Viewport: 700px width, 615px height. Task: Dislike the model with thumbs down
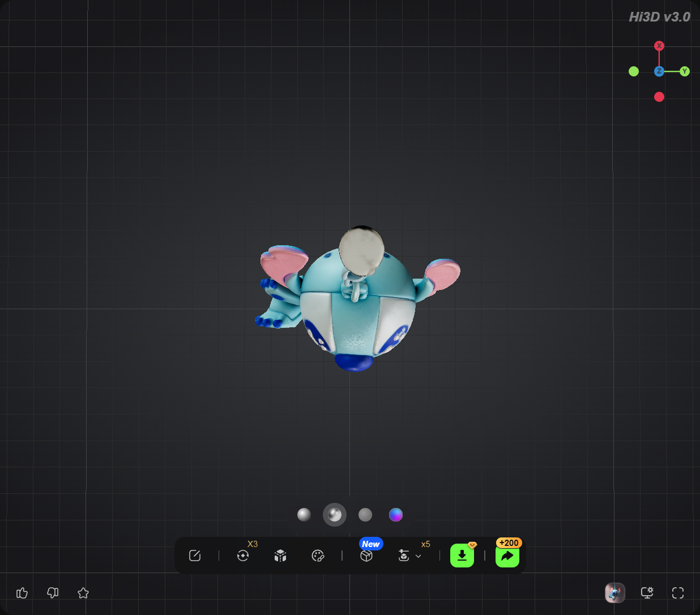53,593
